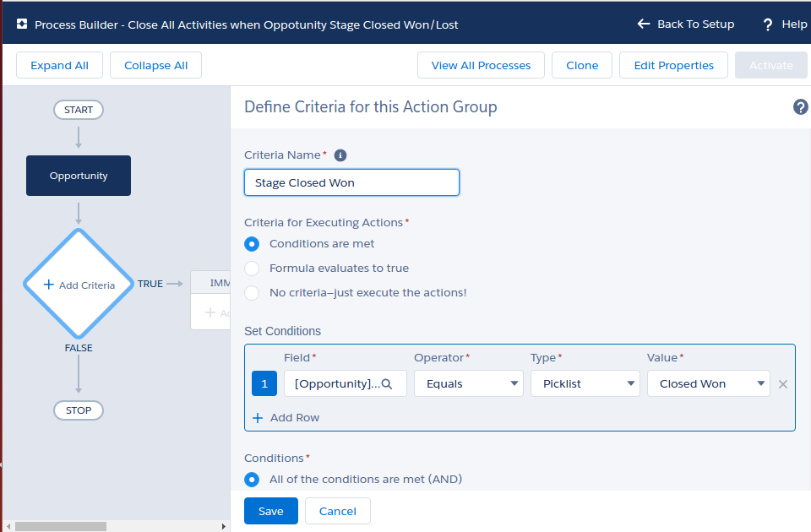
Task: Click the lookup magnifier in Field box
Action: click(x=387, y=384)
